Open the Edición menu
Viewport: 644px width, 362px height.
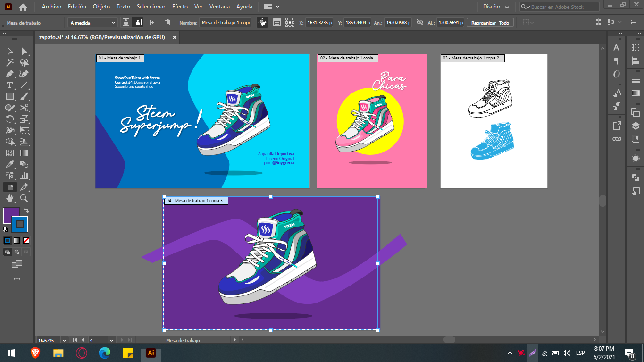tap(77, 7)
